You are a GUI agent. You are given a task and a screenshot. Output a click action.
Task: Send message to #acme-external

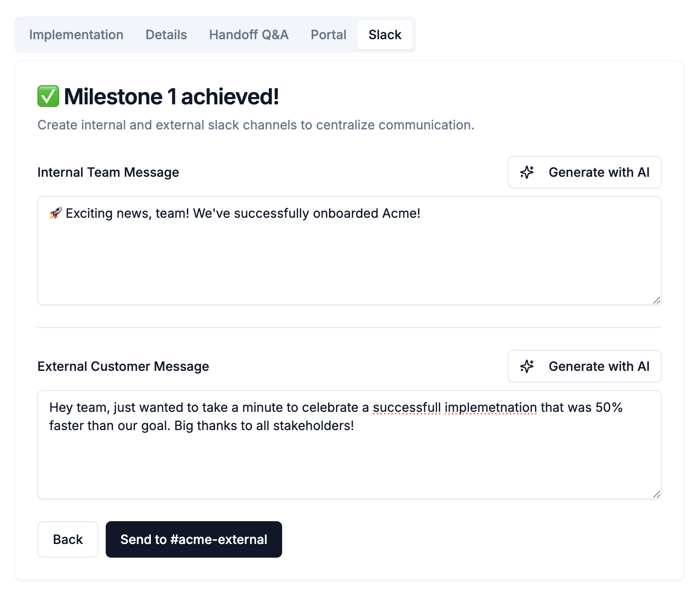194,539
